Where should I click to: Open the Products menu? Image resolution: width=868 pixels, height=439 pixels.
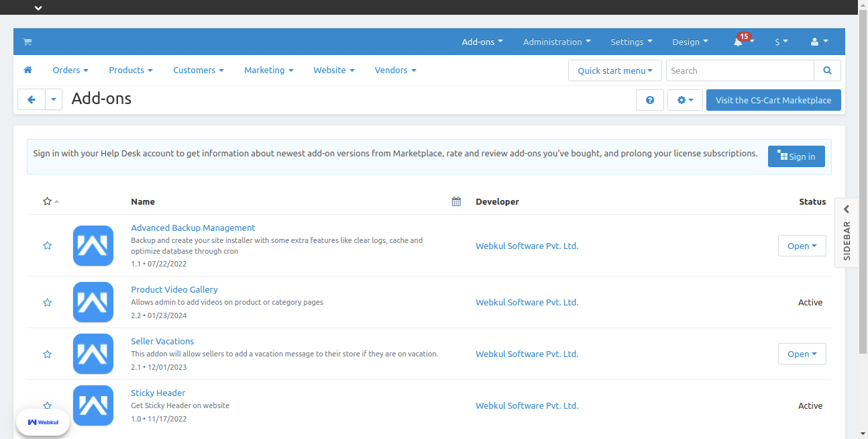click(x=131, y=70)
